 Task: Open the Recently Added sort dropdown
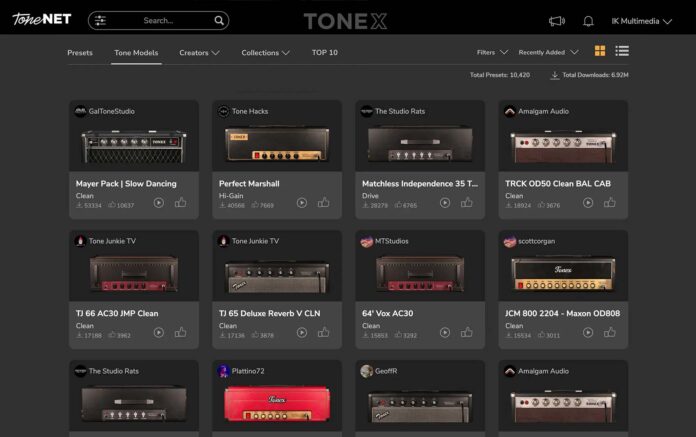coord(548,52)
